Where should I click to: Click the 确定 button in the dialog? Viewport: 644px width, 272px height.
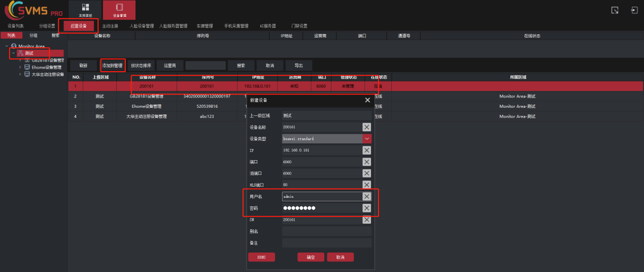(x=311, y=257)
